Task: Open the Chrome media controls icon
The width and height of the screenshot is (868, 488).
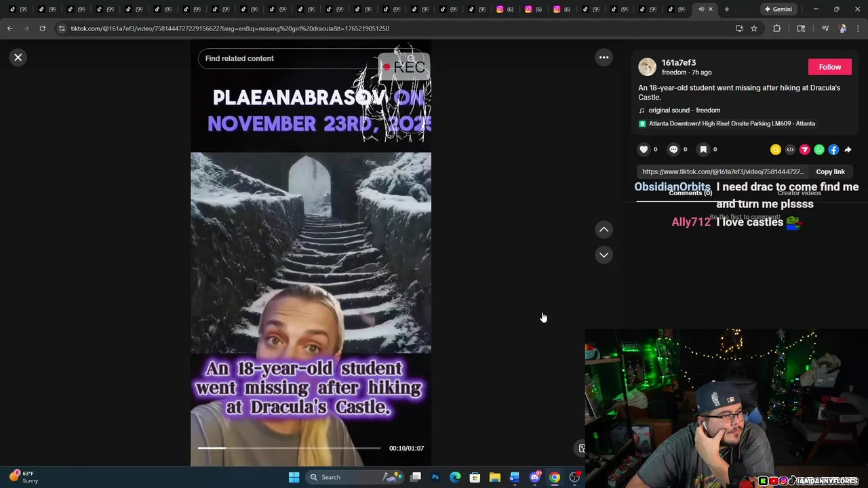Action: (825, 28)
